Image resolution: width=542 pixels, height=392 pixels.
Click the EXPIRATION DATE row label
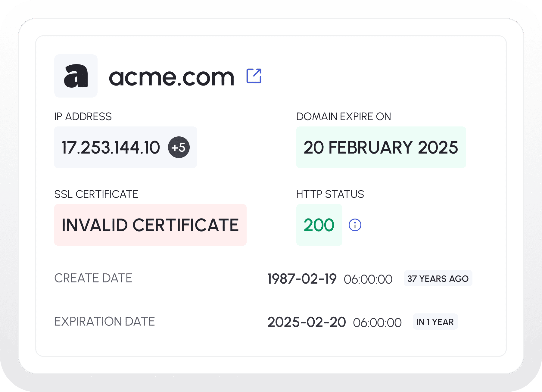pyautogui.click(x=104, y=322)
